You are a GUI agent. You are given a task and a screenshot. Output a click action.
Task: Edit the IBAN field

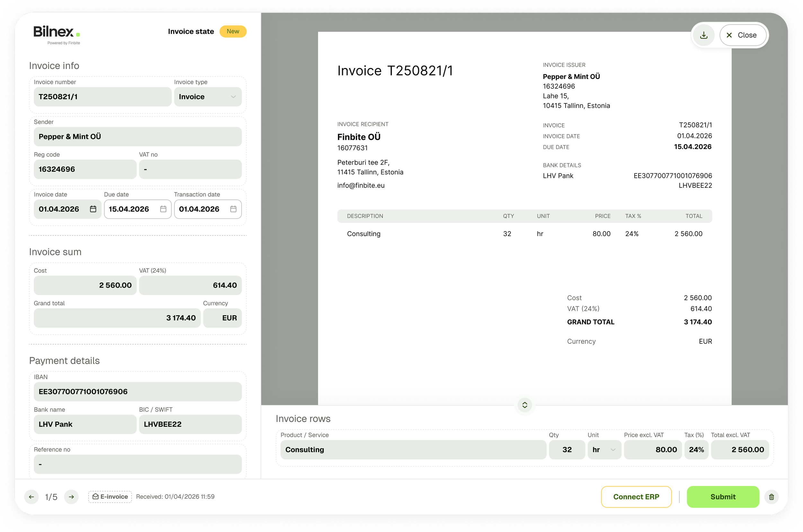138,392
